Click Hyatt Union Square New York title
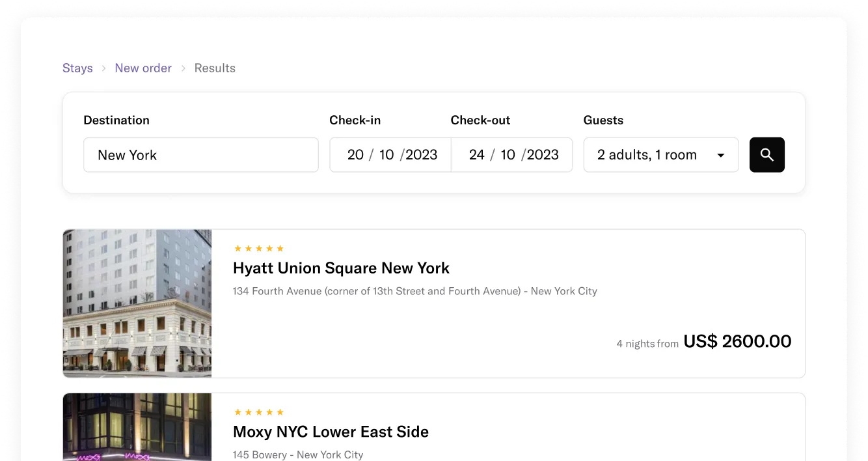Viewport: 868px width, 461px height. tap(341, 268)
